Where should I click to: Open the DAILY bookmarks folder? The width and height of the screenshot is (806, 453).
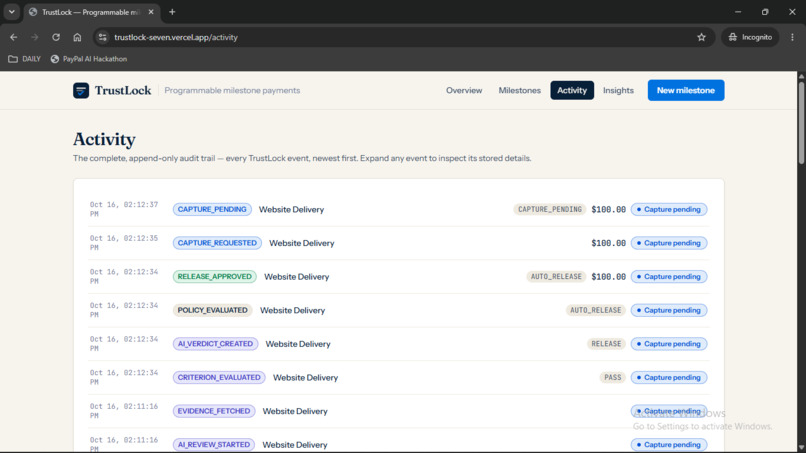coord(25,59)
